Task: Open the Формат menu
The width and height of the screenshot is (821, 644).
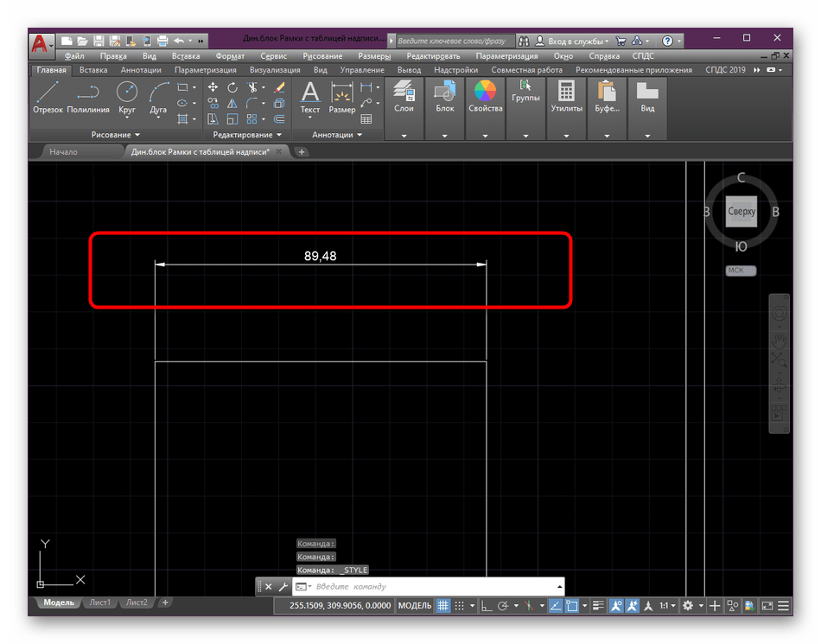Action: (230, 56)
